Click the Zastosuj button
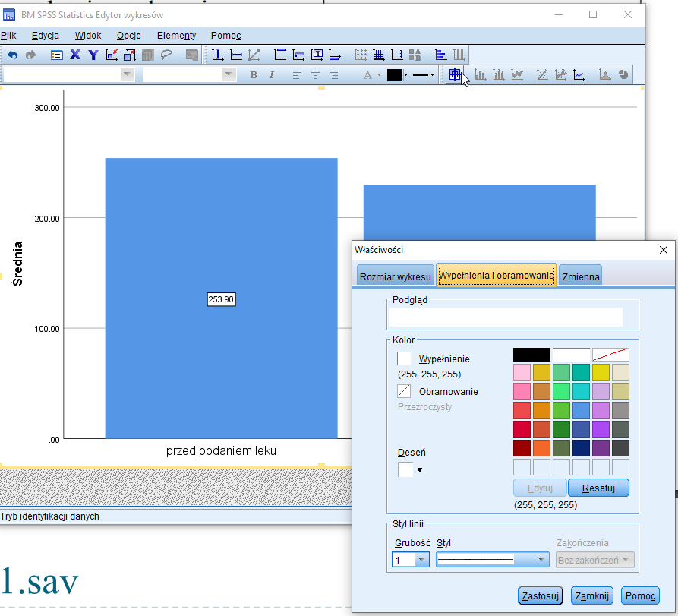 click(541, 596)
